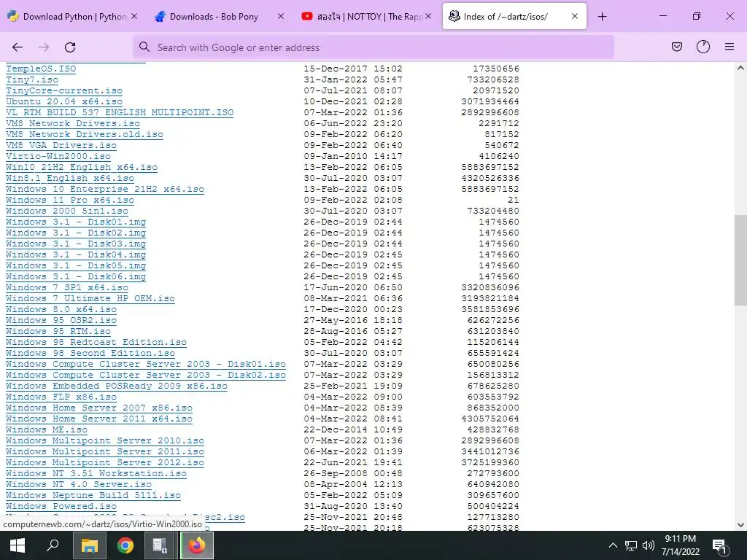The height and width of the screenshot is (560, 747).
Task: Click the vertical scrollbar thumb
Action: click(x=740, y=260)
